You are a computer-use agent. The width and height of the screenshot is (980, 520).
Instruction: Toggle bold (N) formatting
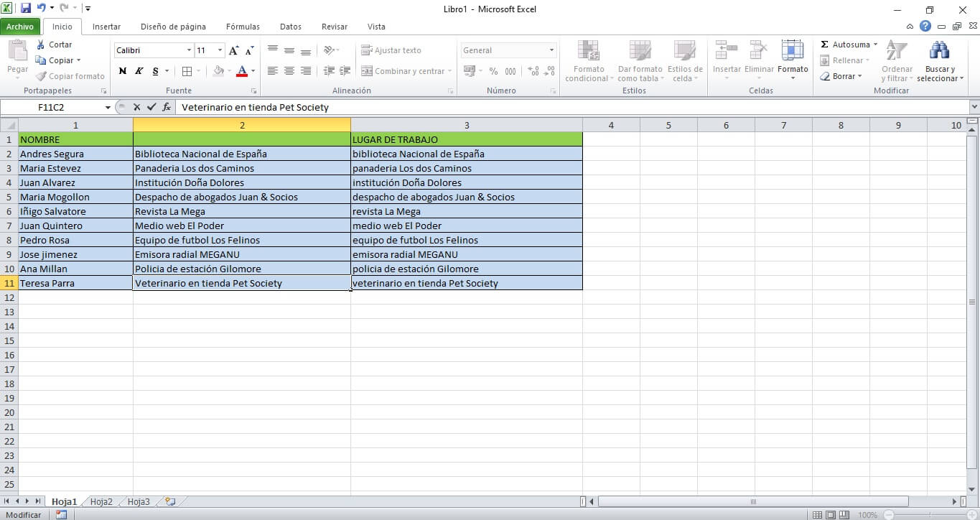pyautogui.click(x=123, y=71)
